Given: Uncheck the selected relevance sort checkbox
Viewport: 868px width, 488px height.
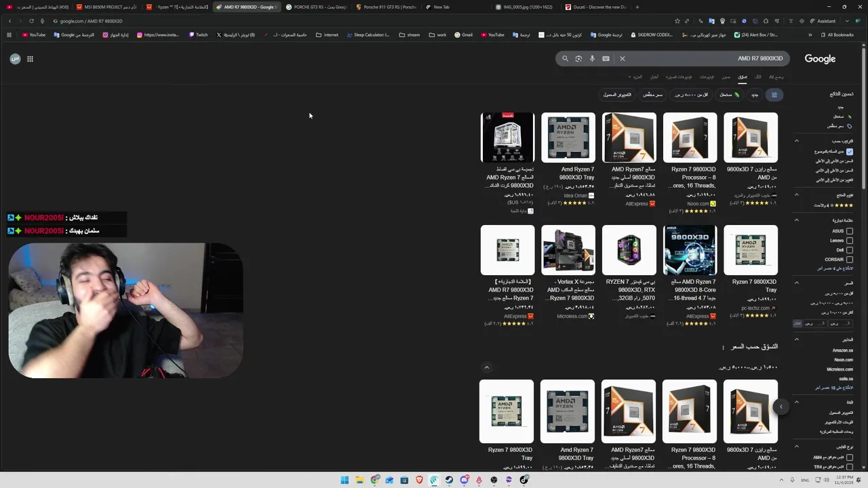Looking at the screenshot, I should (x=850, y=152).
